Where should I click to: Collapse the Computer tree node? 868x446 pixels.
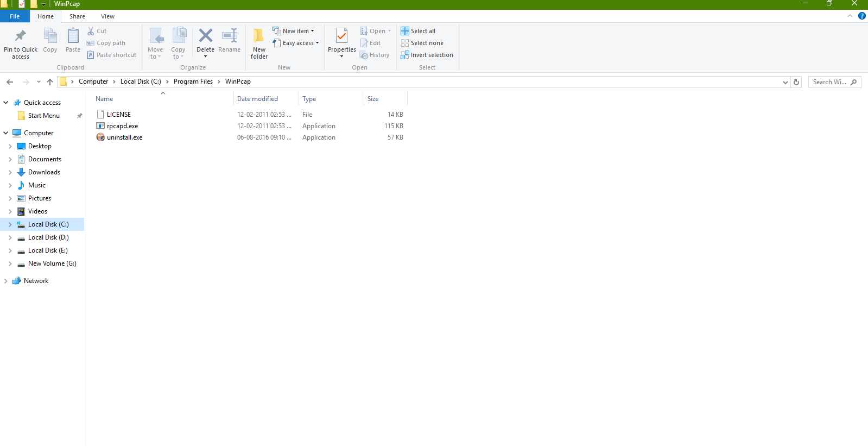point(6,133)
